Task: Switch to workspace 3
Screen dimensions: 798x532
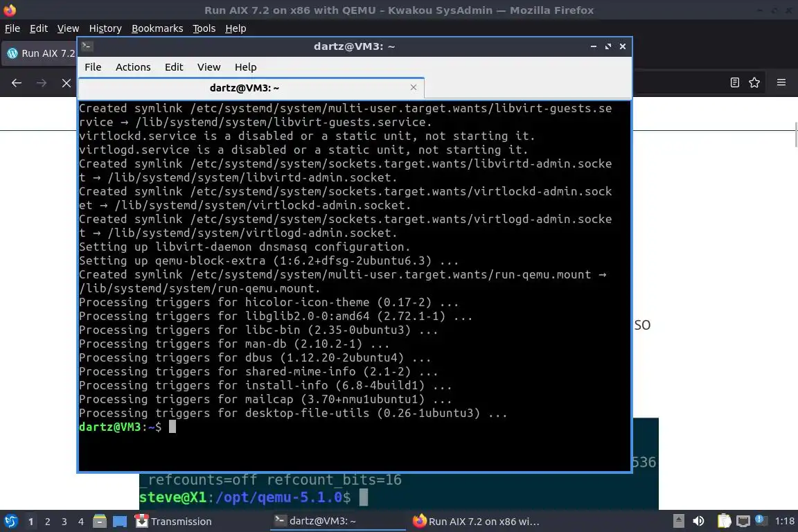Action: click(64, 522)
